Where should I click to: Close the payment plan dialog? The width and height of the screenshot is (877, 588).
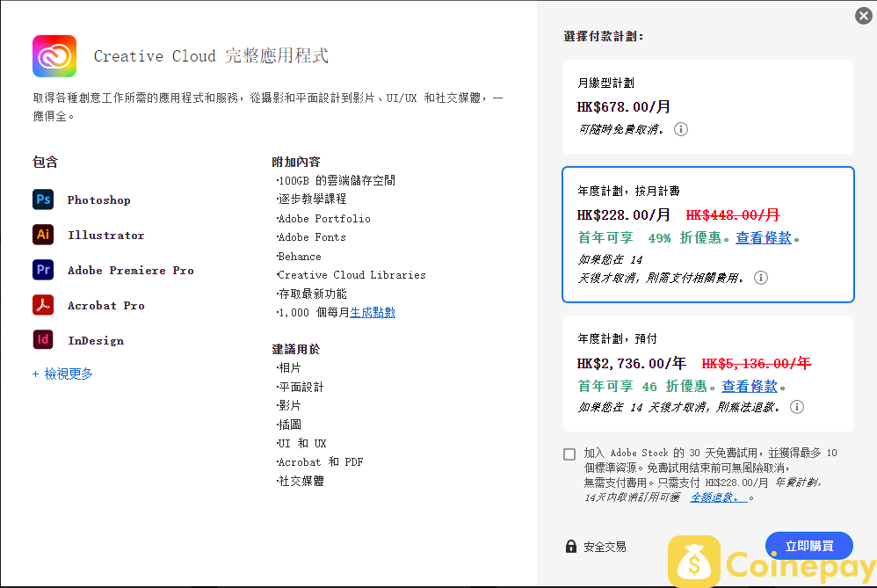coord(864,16)
